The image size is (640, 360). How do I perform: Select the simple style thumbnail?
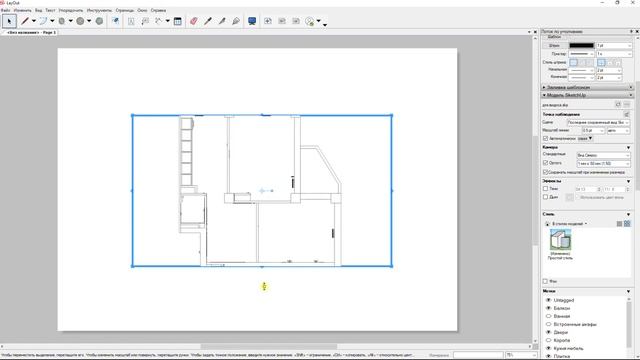560,239
